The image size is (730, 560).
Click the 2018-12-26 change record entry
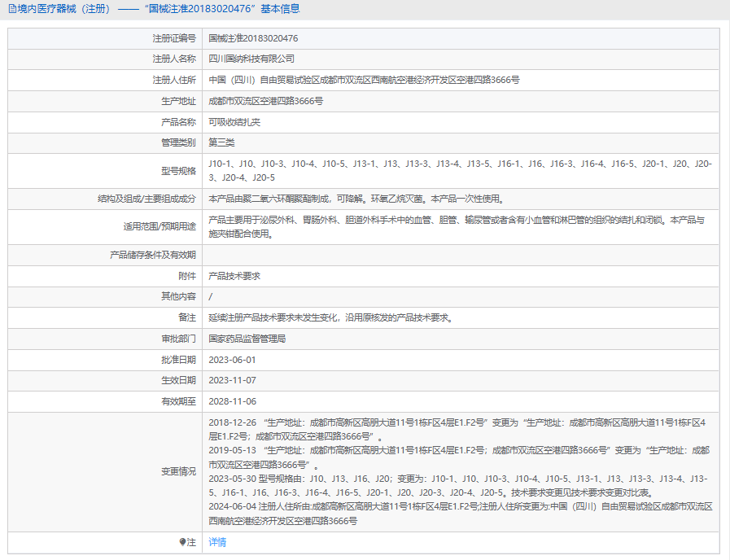pos(457,430)
